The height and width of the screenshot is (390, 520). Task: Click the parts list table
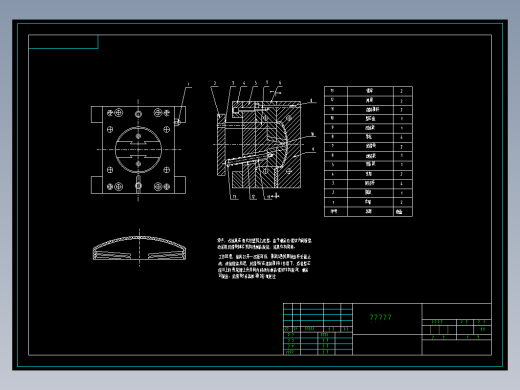tap(368, 151)
